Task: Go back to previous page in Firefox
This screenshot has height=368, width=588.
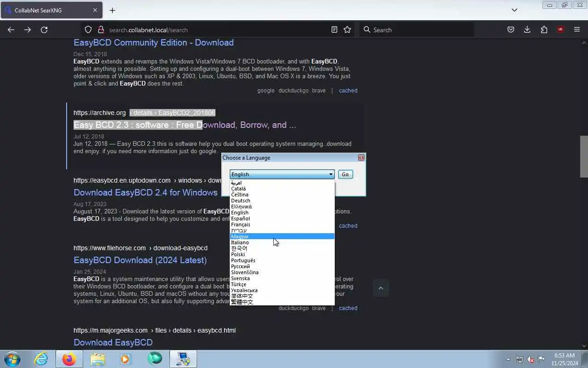Action: tap(11, 29)
